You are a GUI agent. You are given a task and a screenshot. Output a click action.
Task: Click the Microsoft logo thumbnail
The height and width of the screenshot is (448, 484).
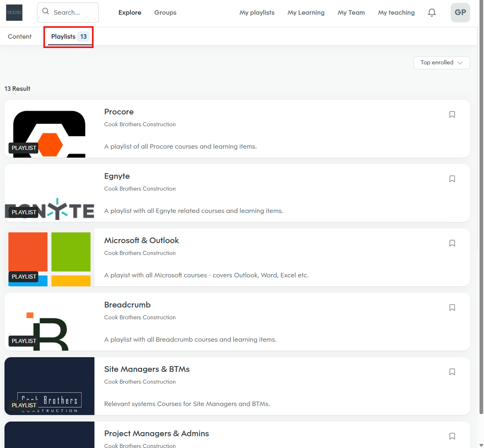click(49, 257)
